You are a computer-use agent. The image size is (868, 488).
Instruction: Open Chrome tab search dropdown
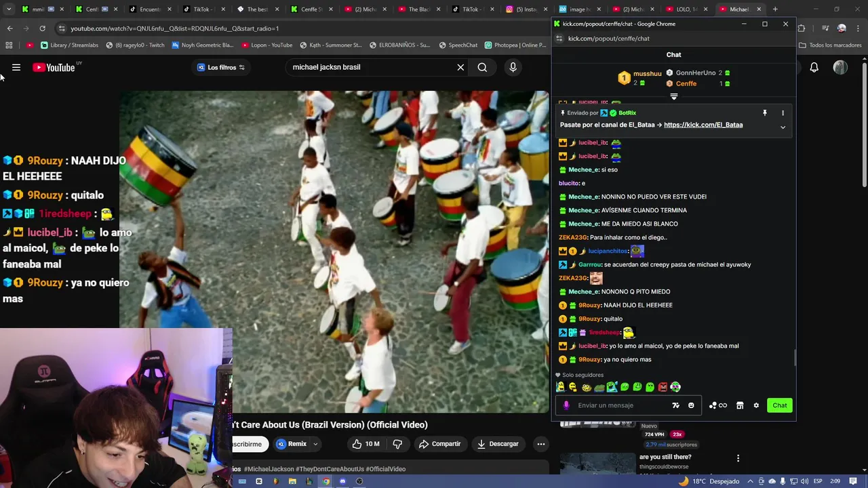[8, 9]
